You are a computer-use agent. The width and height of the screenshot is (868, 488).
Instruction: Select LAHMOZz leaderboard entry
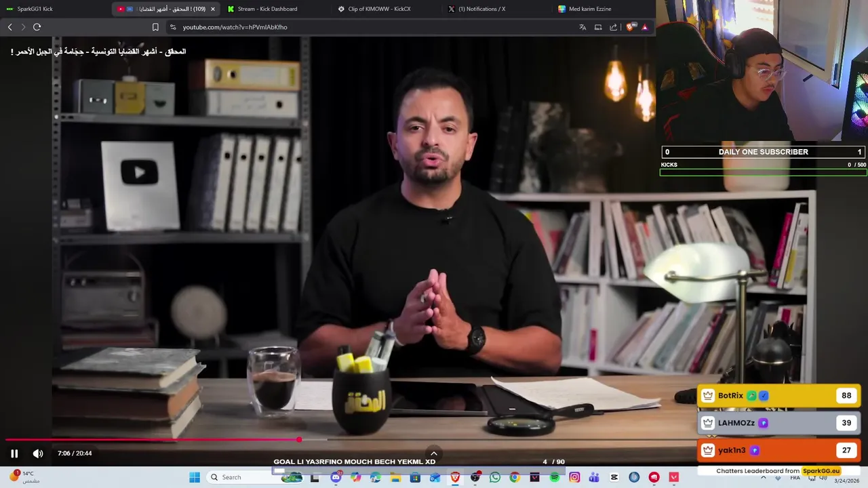tap(779, 423)
